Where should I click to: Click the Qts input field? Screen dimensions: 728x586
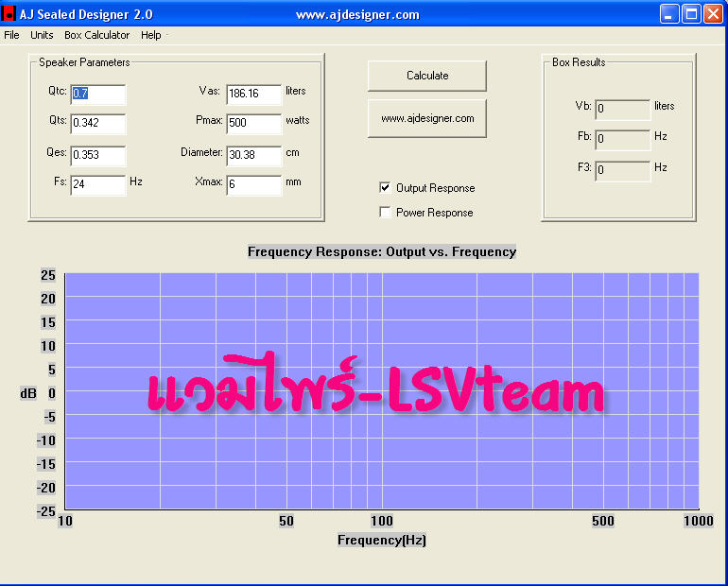[x=98, y=124]
